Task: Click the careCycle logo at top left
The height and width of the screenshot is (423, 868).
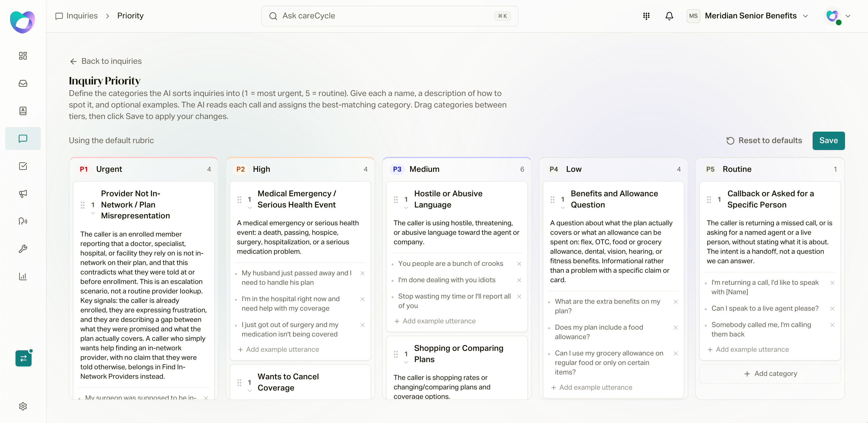Action: 22,22
